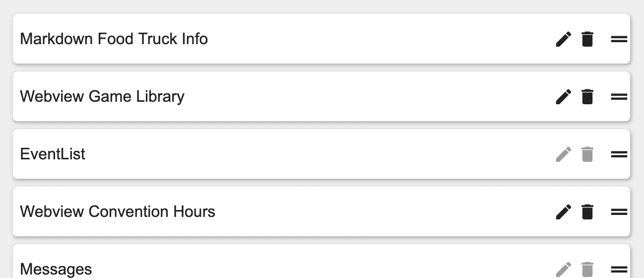
Task: Click the grayed-out pencil icon on EventList
Action: coord(563,154)
